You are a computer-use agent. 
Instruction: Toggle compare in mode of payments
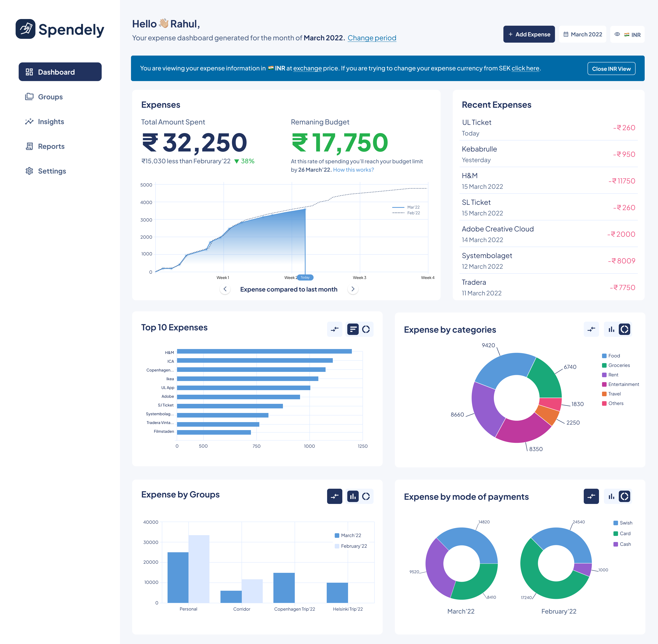pyautogui.click(x=591, y=496)
